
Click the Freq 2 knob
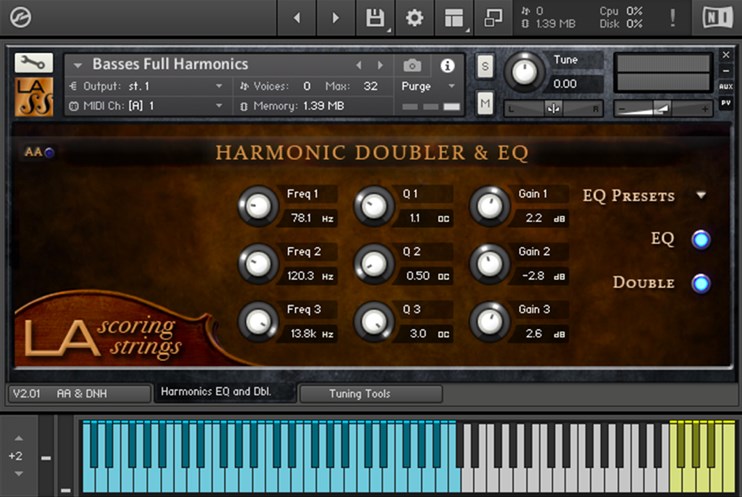pyautogui.click(x=258, y=264)
